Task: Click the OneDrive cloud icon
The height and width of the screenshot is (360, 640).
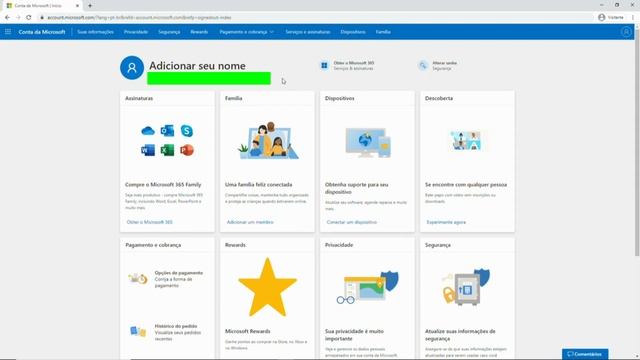Action: [x=148, y=131]
